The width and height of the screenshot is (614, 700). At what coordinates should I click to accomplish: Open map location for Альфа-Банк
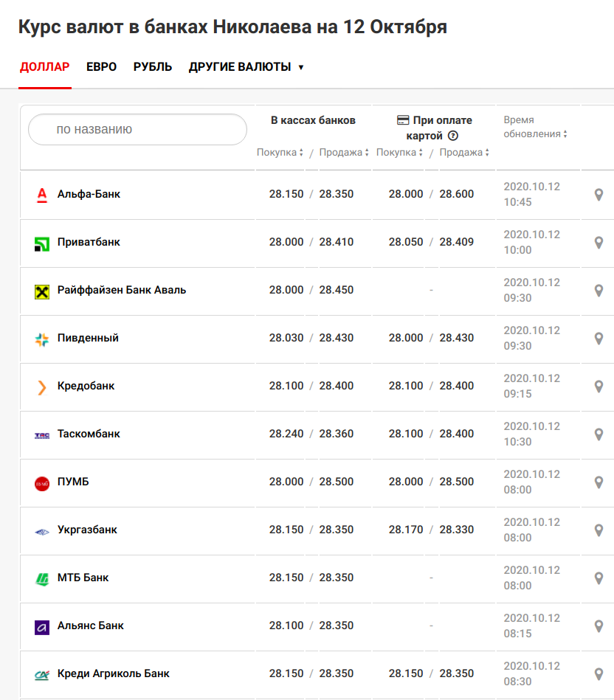tap(599, 195)
